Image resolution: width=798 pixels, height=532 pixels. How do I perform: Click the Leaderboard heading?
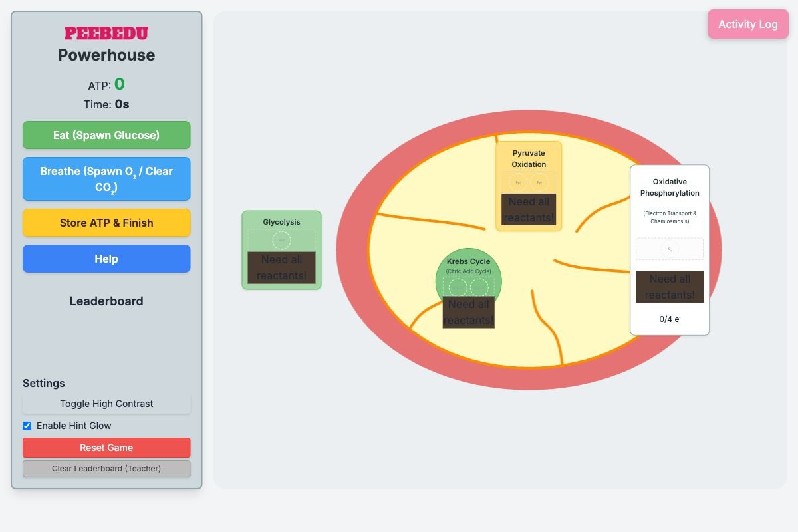coord(106,301)
